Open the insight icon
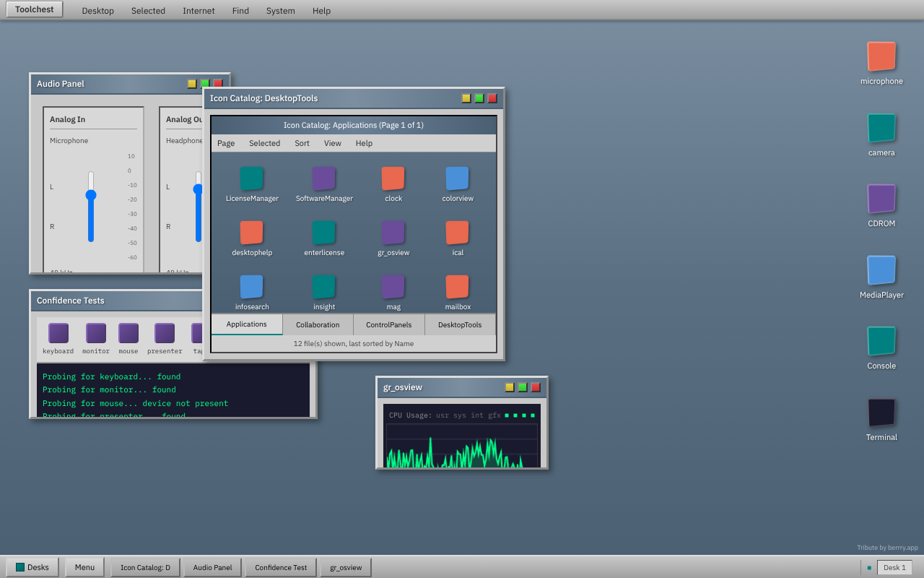924x578 pixels. pos(323,287)
